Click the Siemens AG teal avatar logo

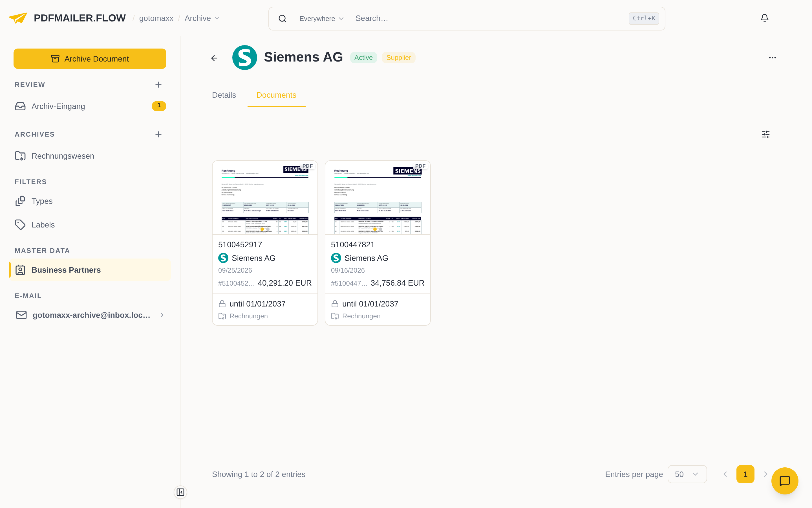coord(245,58)
